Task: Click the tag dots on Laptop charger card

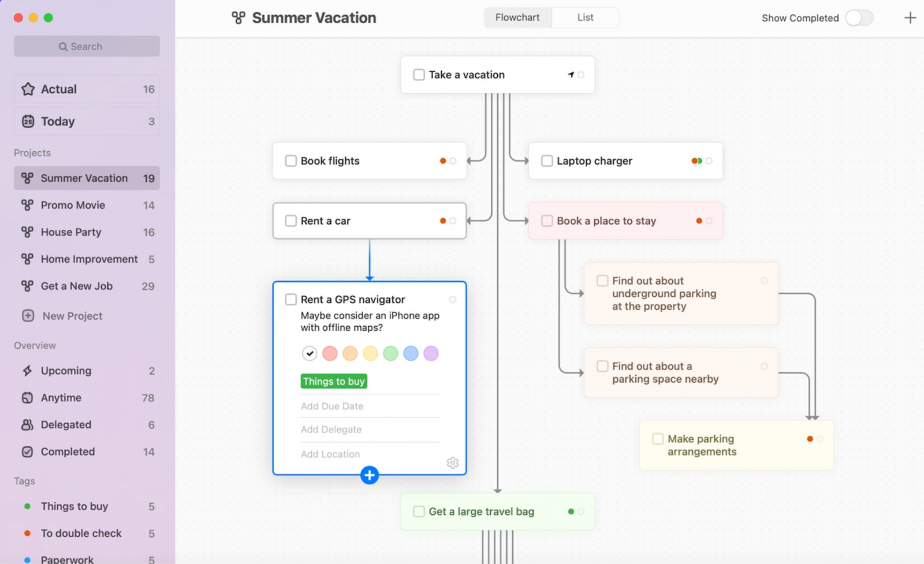Action: (x=697, y=161)
